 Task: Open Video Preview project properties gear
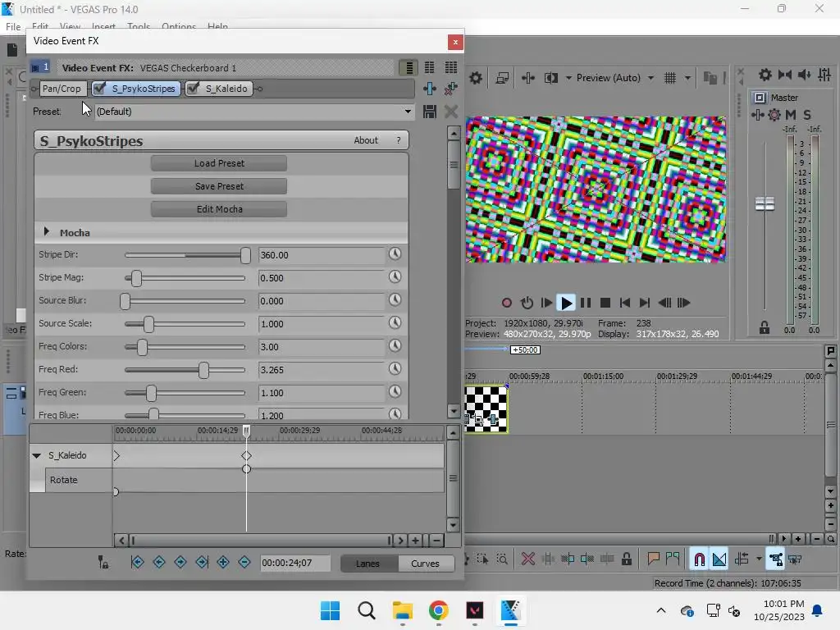click(476, 78)
